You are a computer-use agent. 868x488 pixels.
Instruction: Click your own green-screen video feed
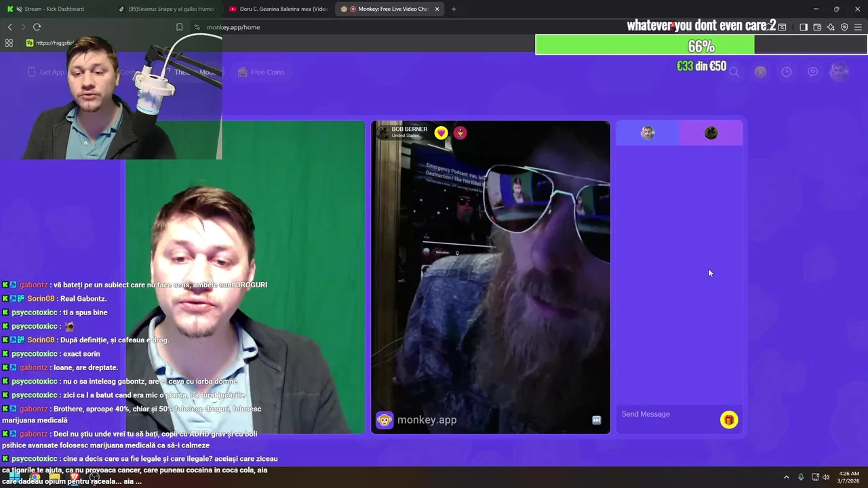coord(245,277)
